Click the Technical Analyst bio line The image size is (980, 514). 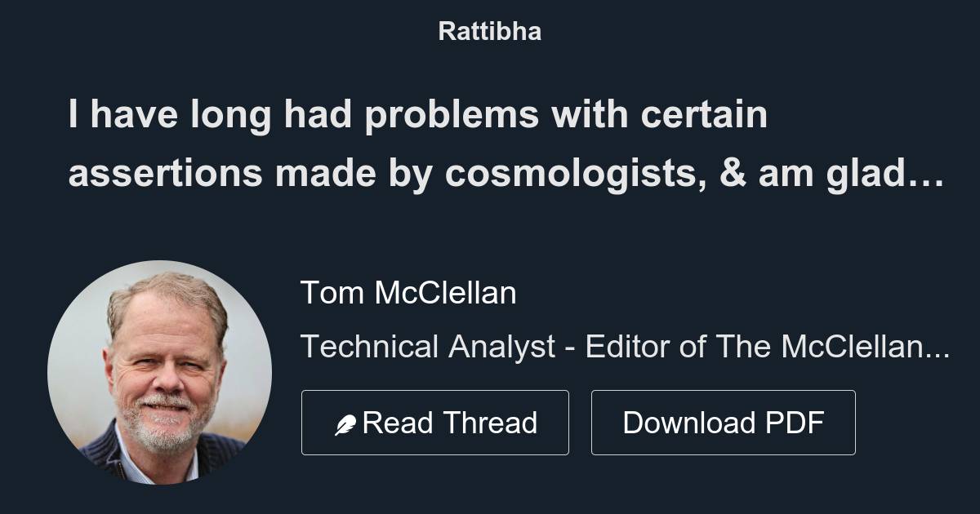click(624, 347)
